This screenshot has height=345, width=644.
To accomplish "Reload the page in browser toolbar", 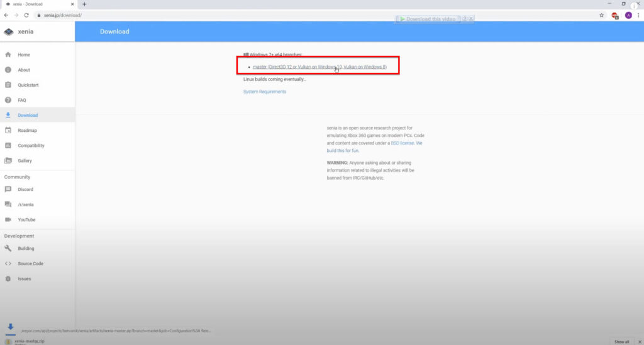I will [x=26, y=15].
